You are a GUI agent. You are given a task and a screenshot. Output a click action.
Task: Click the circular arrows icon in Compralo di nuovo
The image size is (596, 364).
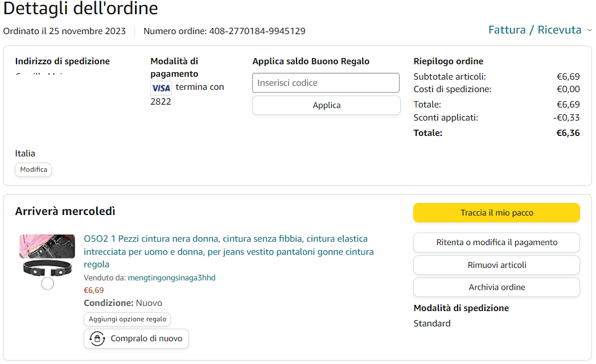tap(97, 338)
